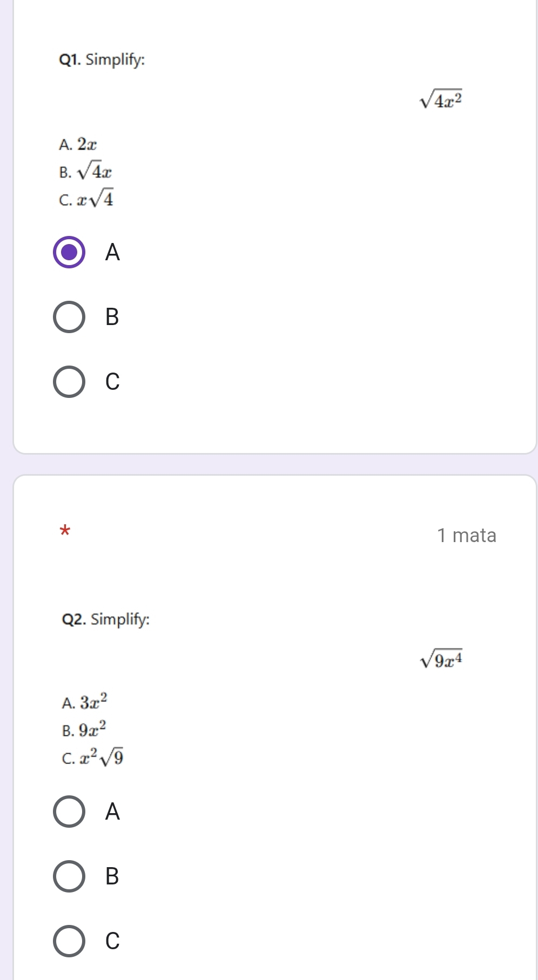This screenshot has width=538, height=980.
Task: Select radio circle C for Q1
Action: 69,382
